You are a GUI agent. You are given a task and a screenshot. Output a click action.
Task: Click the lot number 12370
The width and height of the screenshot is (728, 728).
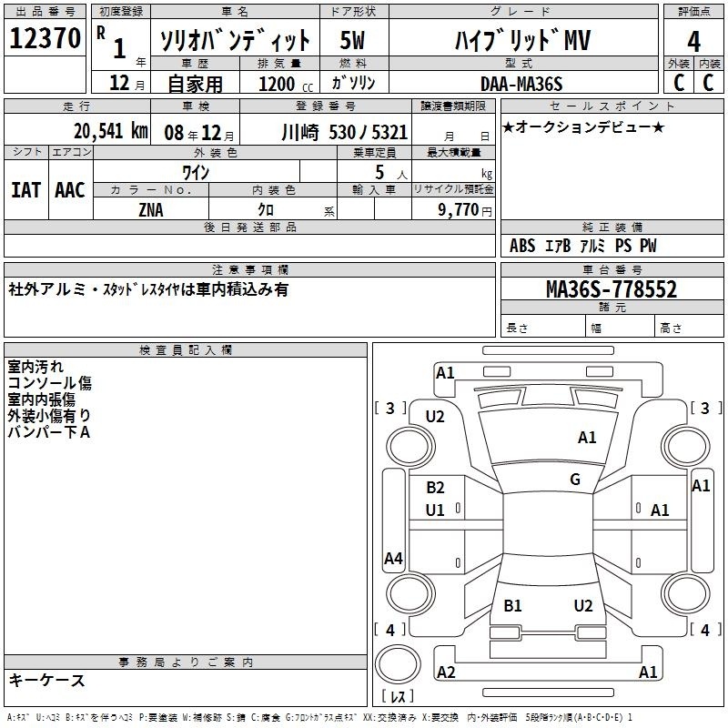pos(45,39)
